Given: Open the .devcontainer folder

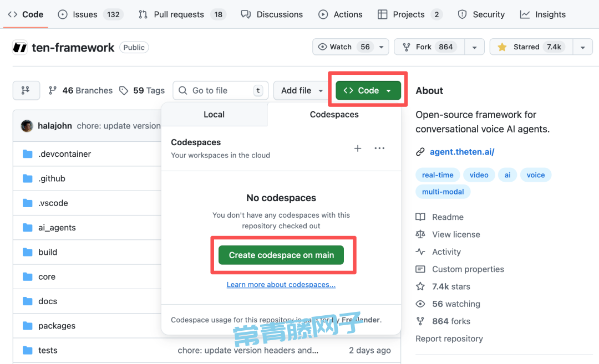Looking at the screenshot, I should tap(64, 154).
